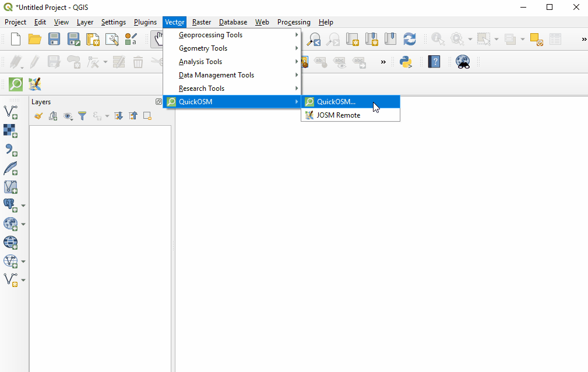Open the Settings menu

tap(114, 22)
